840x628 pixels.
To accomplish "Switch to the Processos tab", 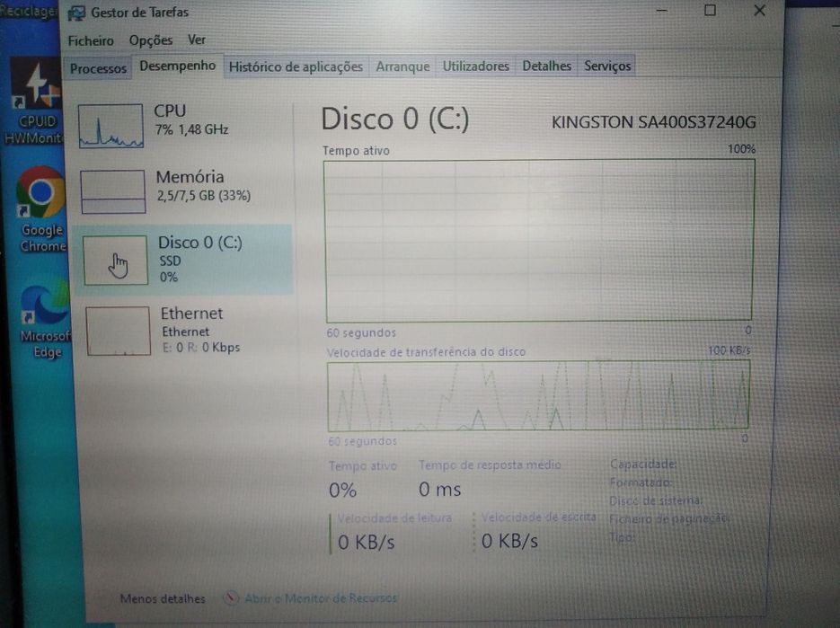I will point(98,68).
